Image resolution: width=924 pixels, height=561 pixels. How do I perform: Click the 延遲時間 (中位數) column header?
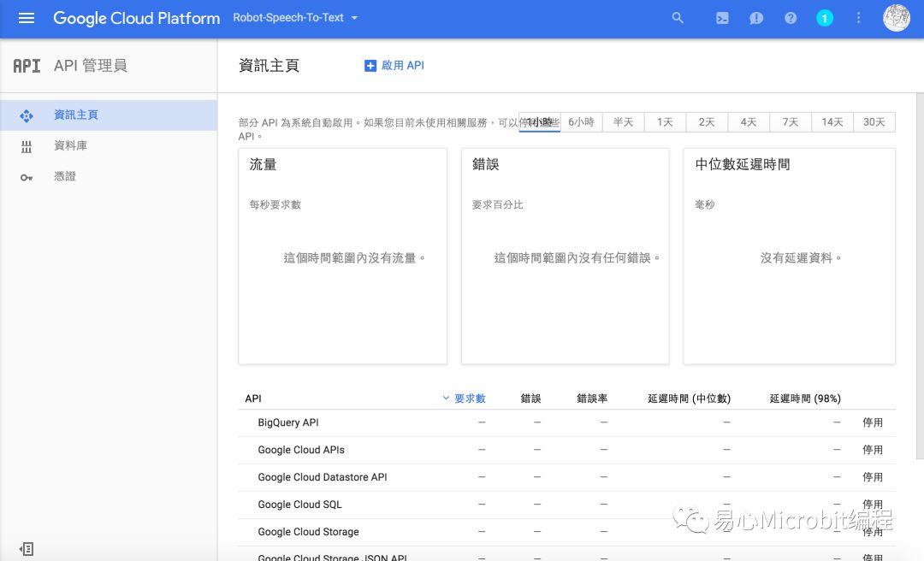(689, 399)
